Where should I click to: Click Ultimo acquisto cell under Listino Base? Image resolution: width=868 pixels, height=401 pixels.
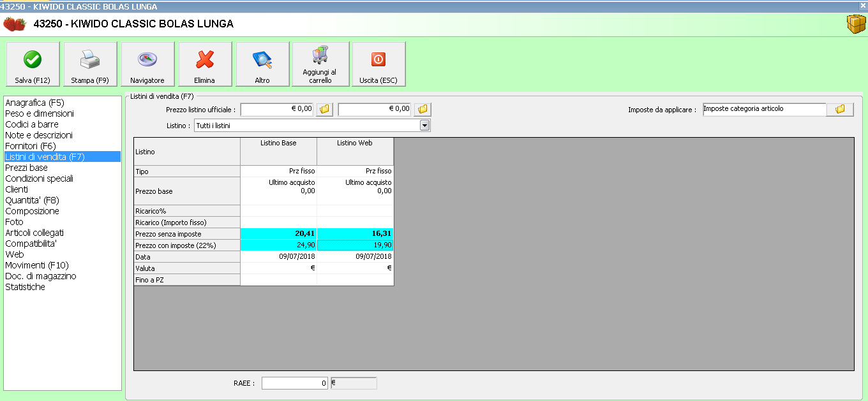point(278,191)
